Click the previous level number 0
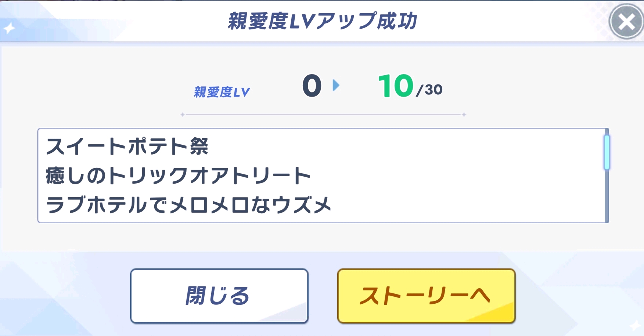Screen dimensions: 644x336 pos(312,86)
